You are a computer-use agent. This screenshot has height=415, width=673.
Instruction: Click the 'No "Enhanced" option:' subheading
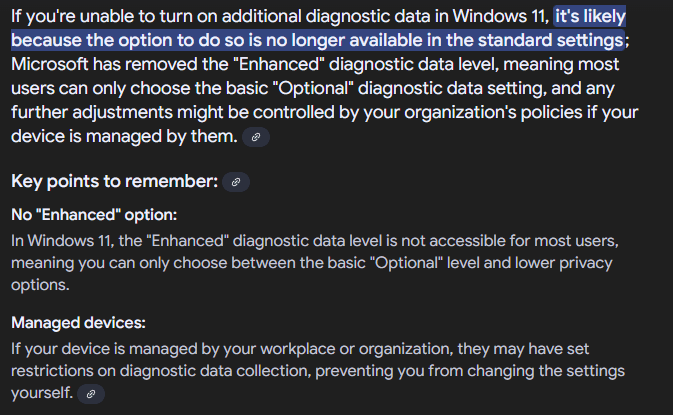(94, 215)
